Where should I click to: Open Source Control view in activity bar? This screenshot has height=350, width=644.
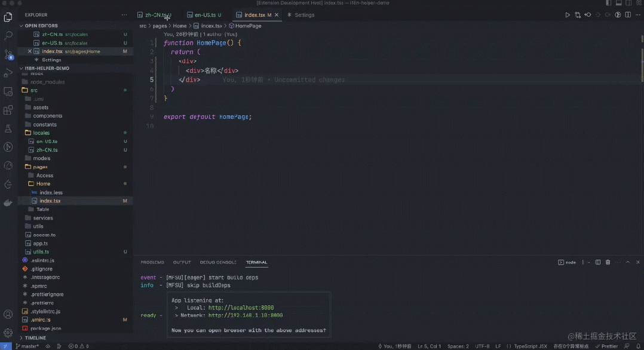[x=8, y=54]
